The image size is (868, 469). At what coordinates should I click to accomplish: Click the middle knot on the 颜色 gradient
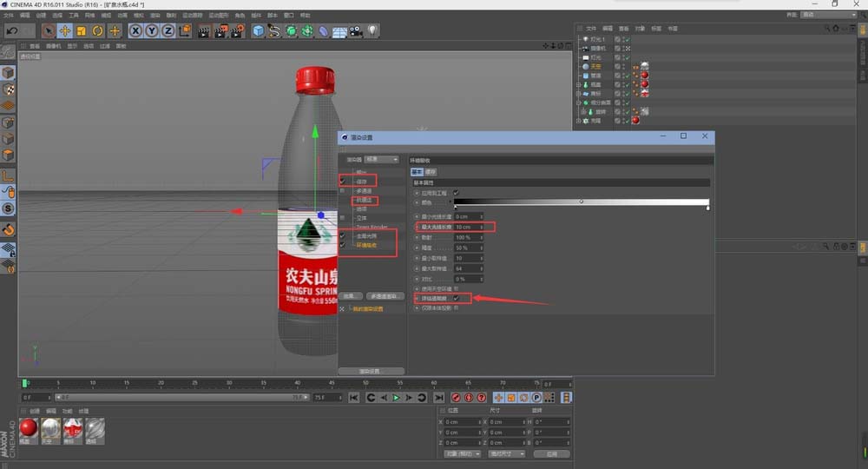(582, 201)
